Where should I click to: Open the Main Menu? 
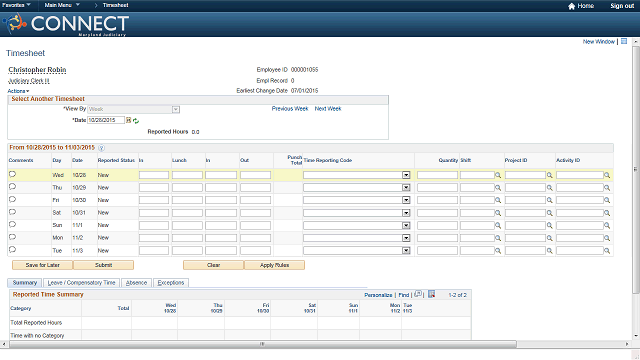pyautogui.click(x=62, y=5)
